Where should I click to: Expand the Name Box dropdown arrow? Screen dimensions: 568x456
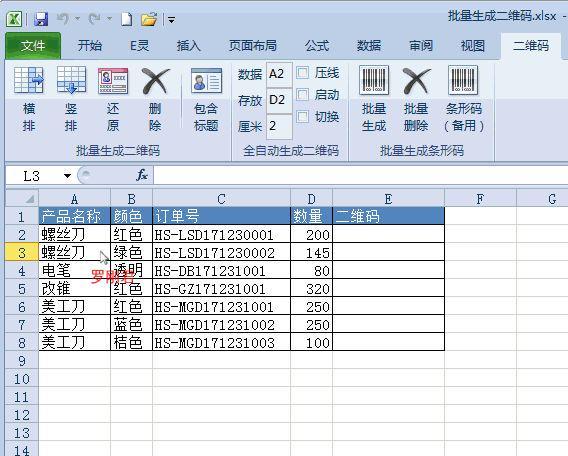pos(67,176)
